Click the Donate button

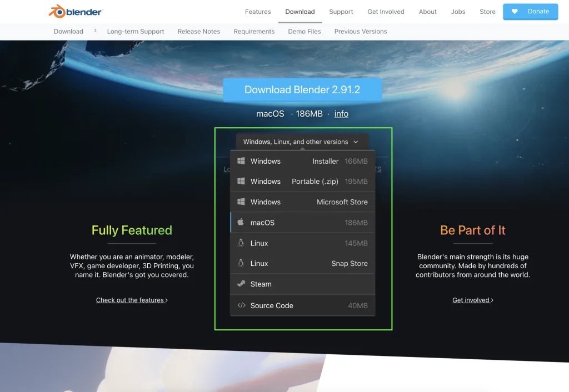point(530,12)
